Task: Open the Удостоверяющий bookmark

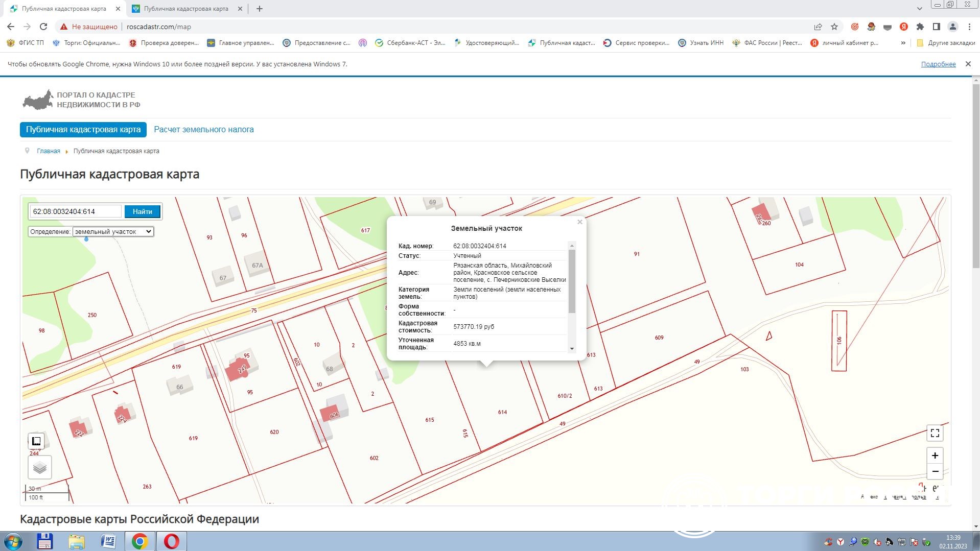Action: pyautogui.click(x=486, y=43)
